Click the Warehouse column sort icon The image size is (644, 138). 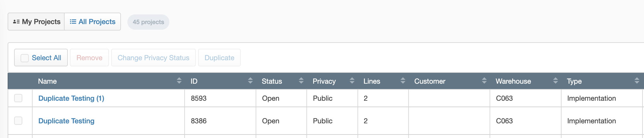(x=555, y=81)
